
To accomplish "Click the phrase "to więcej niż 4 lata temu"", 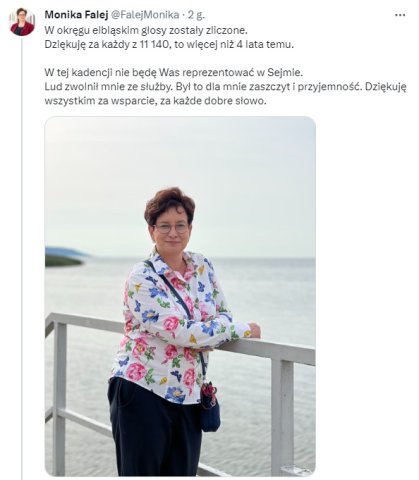I will coord(234,44).
